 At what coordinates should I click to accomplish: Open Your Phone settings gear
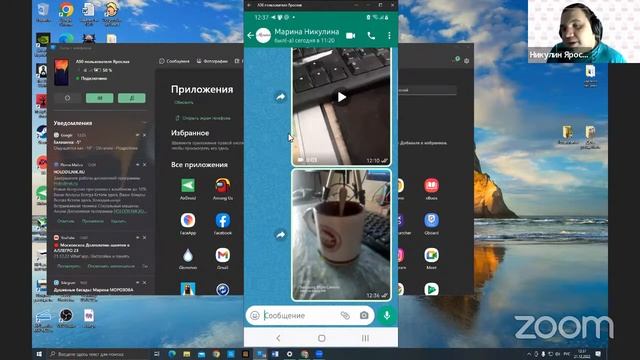pyautogui.click(x=467, y=61)
